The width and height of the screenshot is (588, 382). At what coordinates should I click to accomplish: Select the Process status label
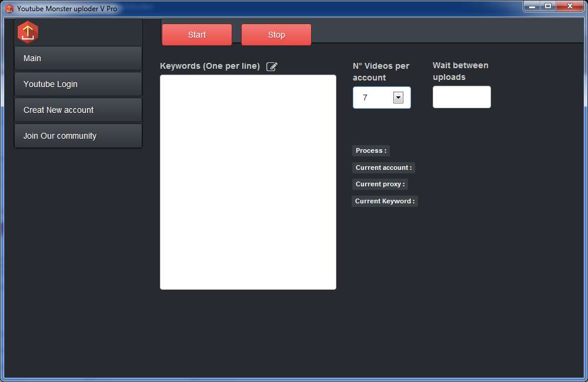coord(371,150)
